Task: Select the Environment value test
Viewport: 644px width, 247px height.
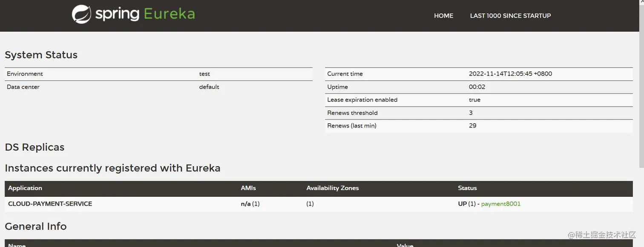Action: (204, 74)
